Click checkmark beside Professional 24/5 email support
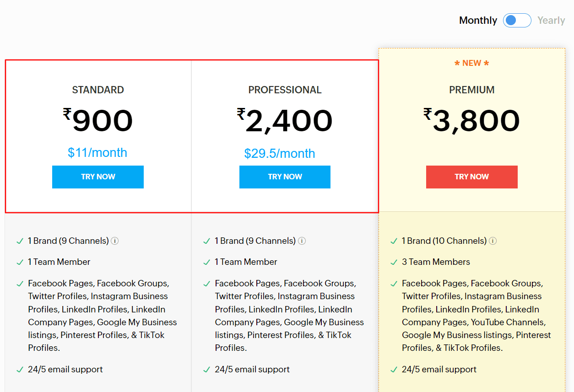The image size is (574, 392). 207,369
